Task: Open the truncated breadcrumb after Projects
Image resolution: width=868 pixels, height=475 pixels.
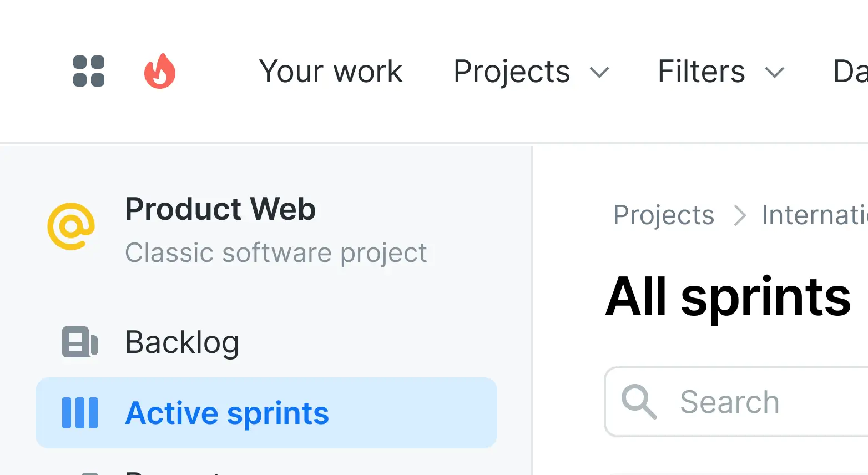Action: pyautogui.click(x=815, y=215)
